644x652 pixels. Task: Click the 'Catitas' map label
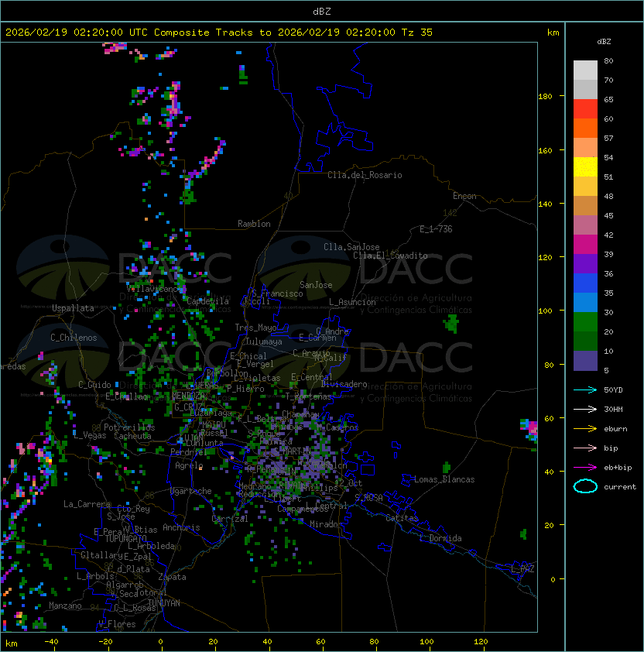pos(402,518)
